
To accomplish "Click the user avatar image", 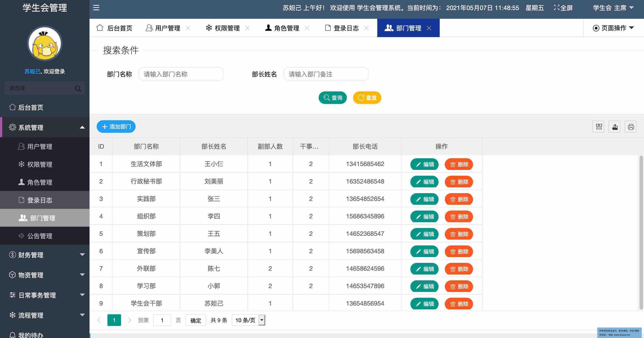I will point(45,44).
